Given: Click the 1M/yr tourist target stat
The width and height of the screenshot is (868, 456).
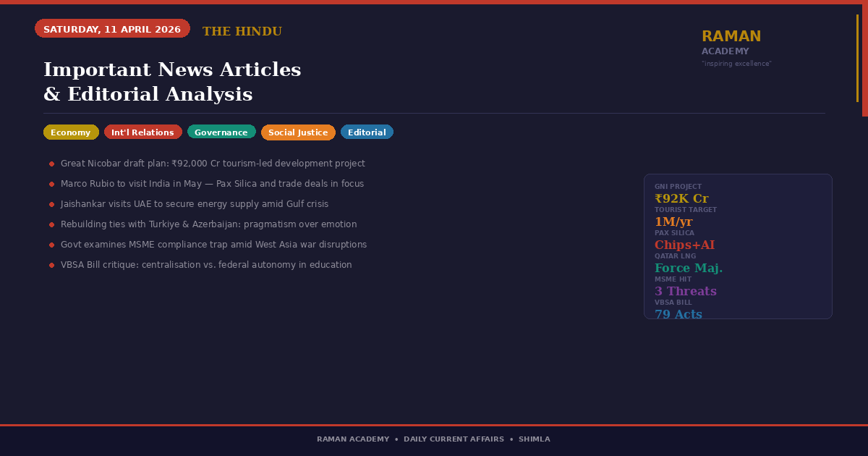Looking at the screenshot, I should pos(673,221).
